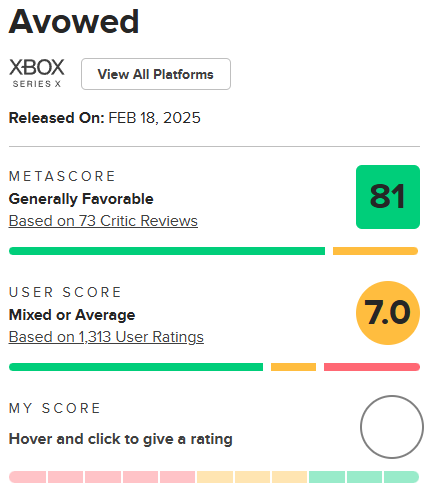The image size is (428, 487).
Task: Rate using the last yellow rating segment
Action: click(x=289, y=477)
